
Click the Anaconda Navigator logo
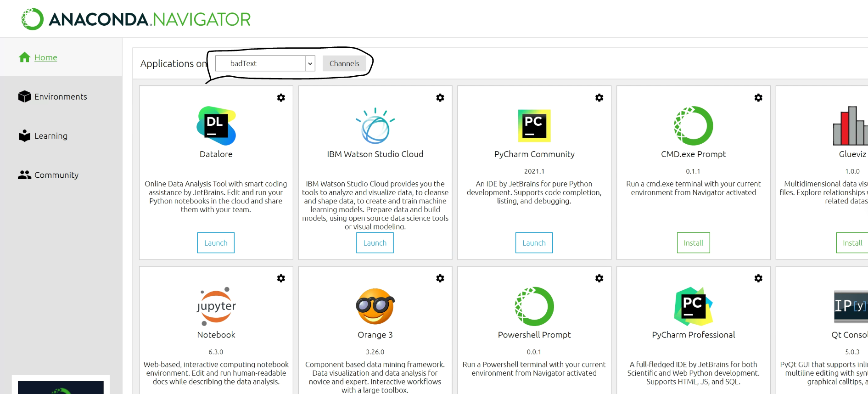tap(136, 19)
